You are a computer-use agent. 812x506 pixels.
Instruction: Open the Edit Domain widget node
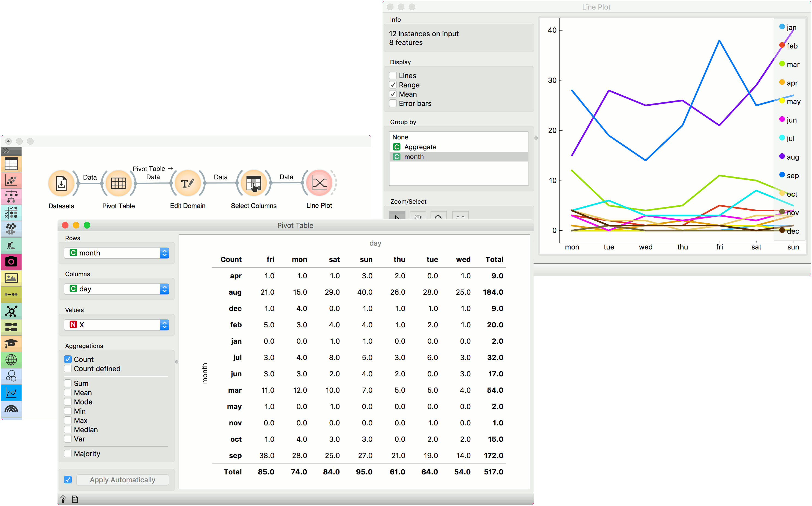[x=188, y=183]
